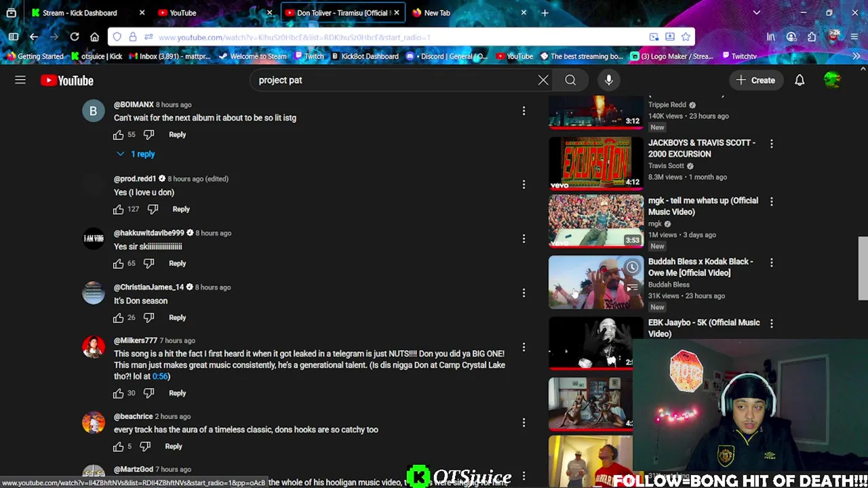Go back in the browser
868x488 pixels.
(34, 37)
